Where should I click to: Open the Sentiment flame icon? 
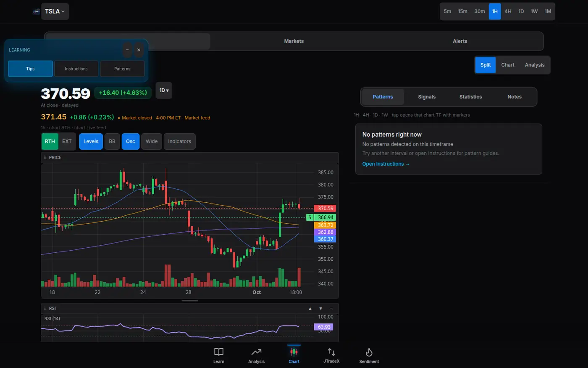point(369,355)
